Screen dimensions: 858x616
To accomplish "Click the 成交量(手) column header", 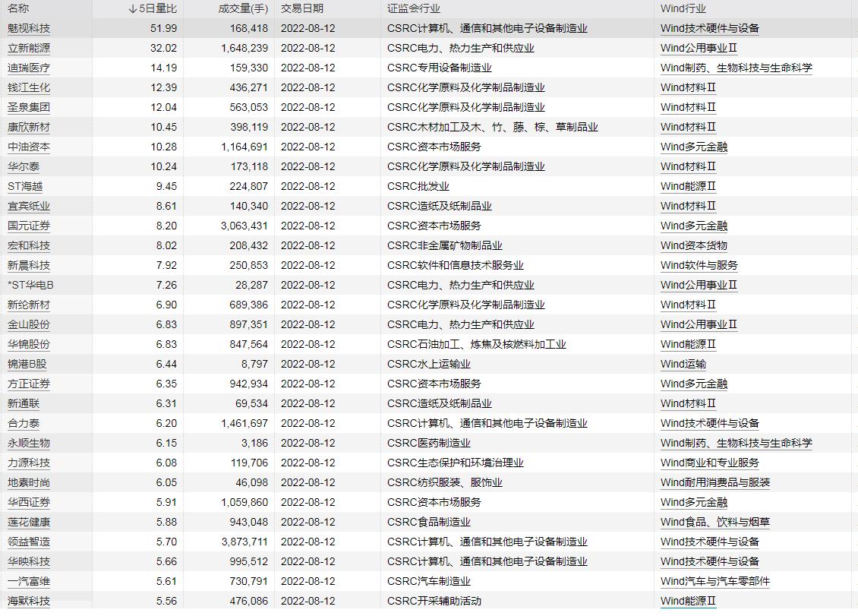I will point(243,9).
